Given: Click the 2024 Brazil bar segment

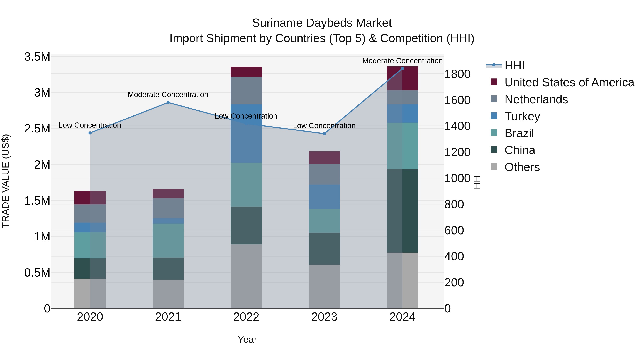Looking at the screenshot, I should (402, 146).
